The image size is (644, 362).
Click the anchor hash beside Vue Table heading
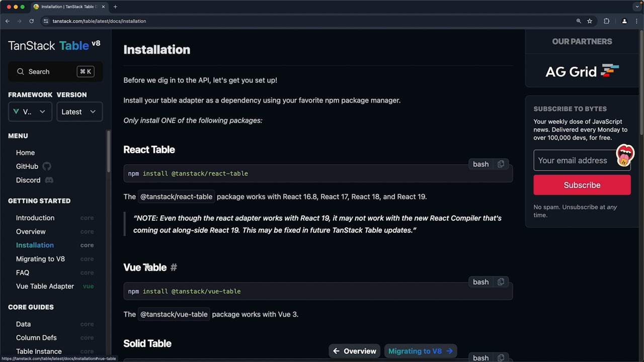(174, 267)
